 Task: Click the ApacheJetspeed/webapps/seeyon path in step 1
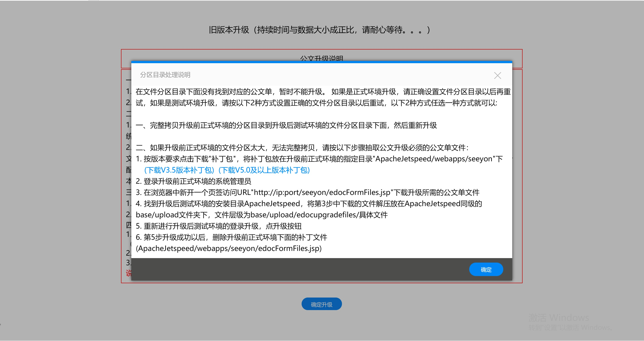click(x=434, y=159)
